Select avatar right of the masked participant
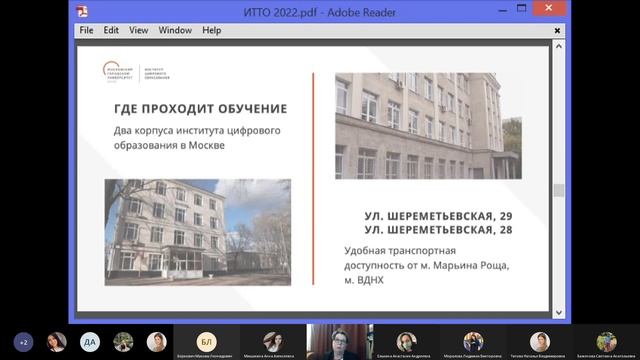 point(473,342)
